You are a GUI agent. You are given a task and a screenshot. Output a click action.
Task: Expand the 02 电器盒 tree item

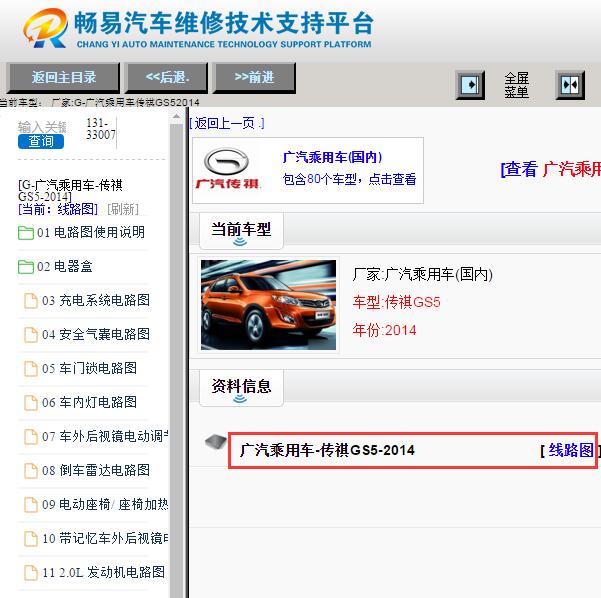click(x=65, y=266)
